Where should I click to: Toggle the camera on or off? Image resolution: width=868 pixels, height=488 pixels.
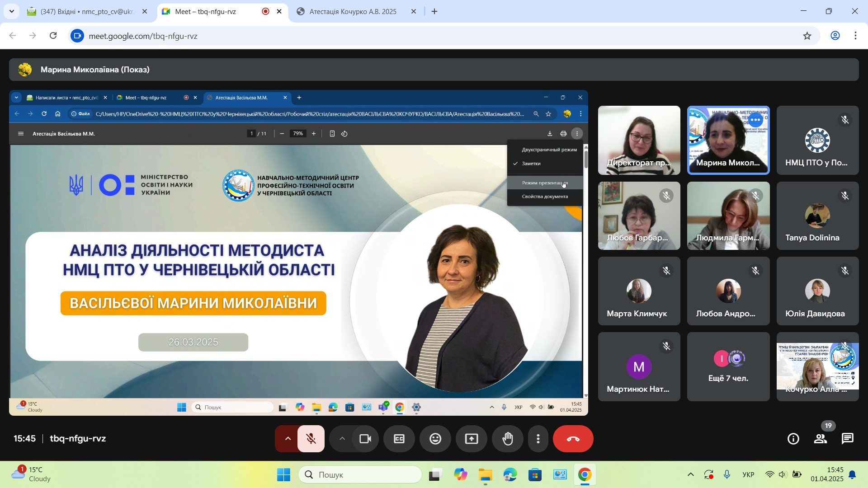click(x=365, y=439)
